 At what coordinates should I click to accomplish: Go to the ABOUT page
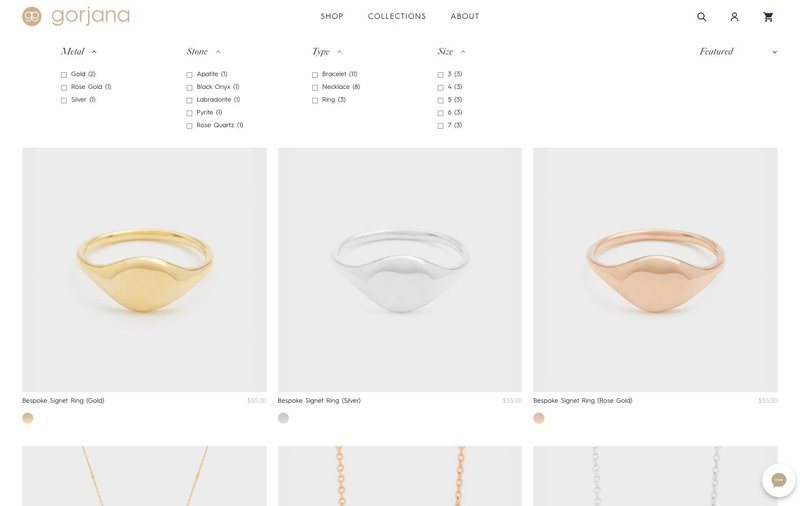(x=465, y=16)
